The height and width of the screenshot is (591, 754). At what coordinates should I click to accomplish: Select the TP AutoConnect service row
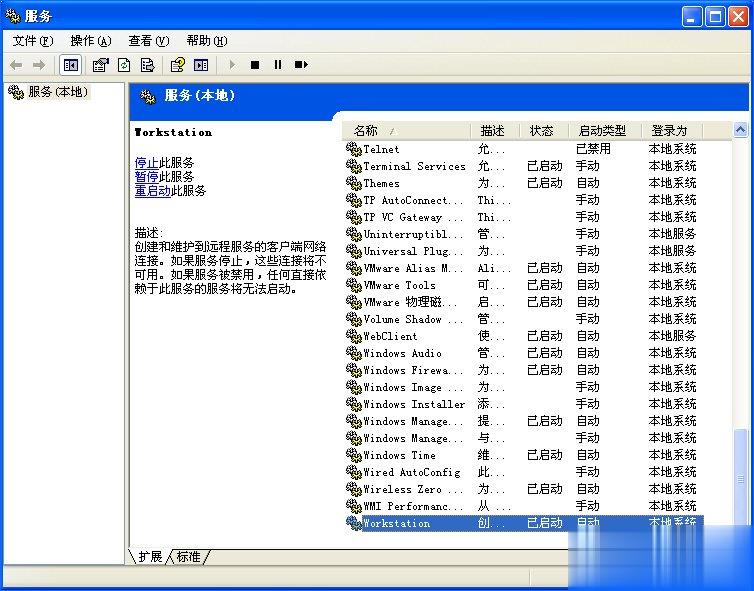click(x=524, y=200)
